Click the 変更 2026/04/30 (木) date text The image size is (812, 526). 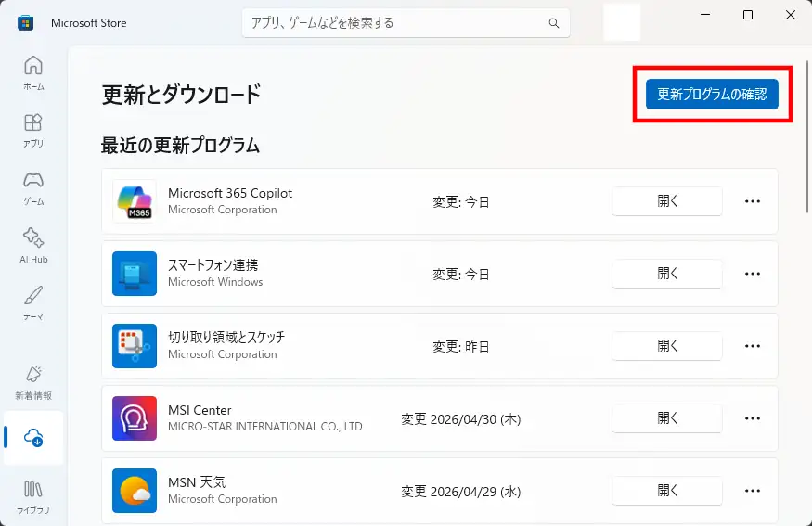461,419
